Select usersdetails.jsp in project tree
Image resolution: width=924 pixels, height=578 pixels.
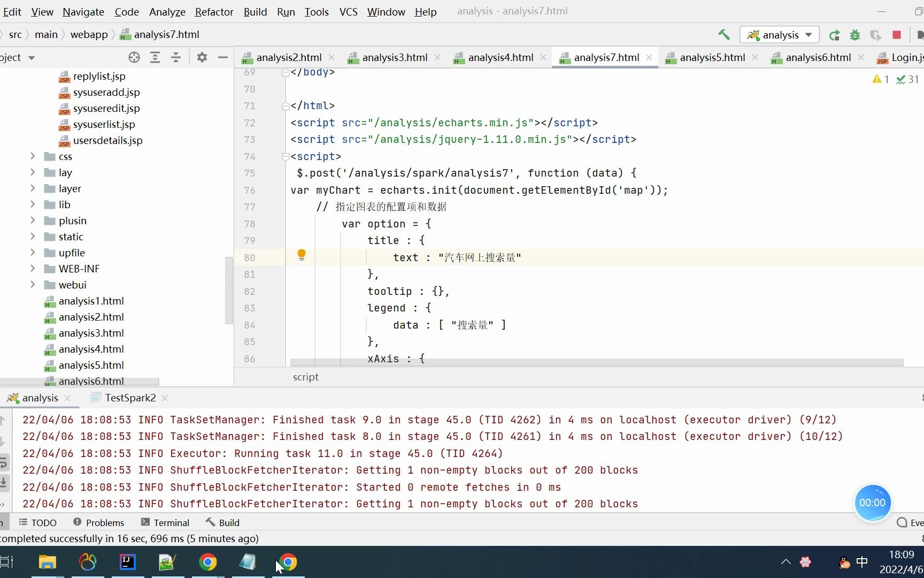tap(107, 140)
